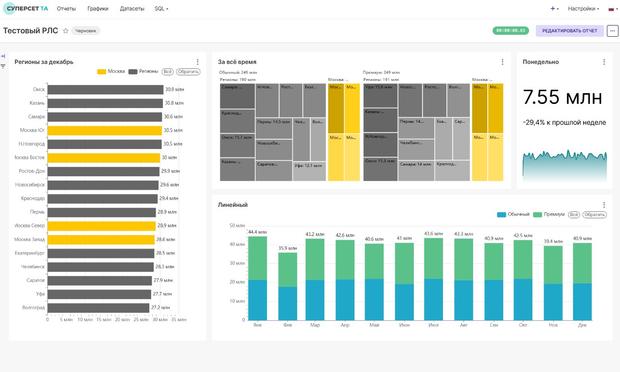This screenshot has height=372, width=620.
Task: Click the 7.55 млн big number
Action: click(562, 97)
